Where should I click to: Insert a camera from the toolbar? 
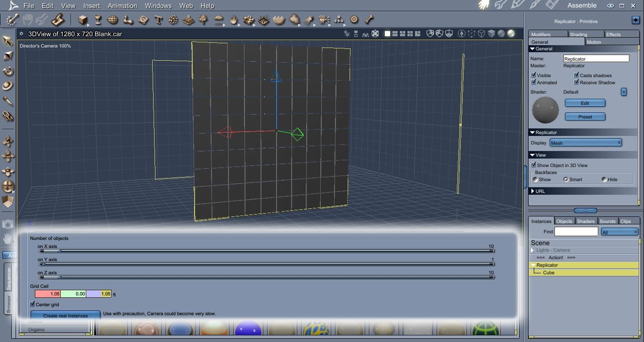click(324, 20)
